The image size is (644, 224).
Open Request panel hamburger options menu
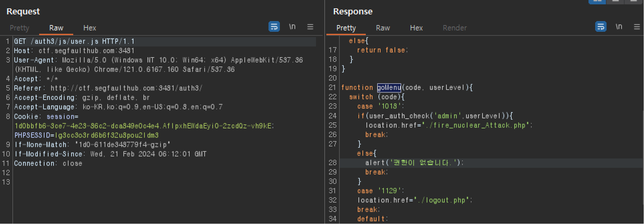(310, 27)
